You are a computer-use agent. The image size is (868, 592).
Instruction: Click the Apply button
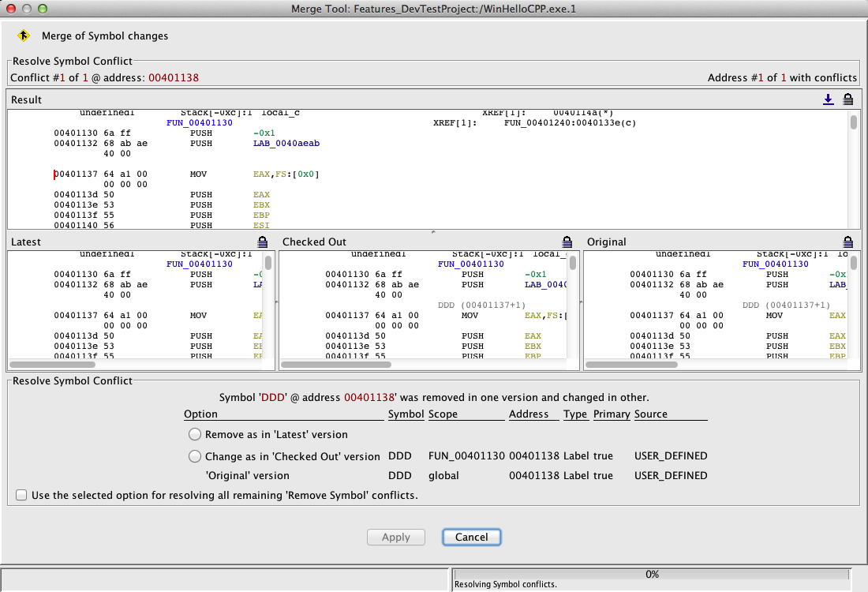coord(396,537)
